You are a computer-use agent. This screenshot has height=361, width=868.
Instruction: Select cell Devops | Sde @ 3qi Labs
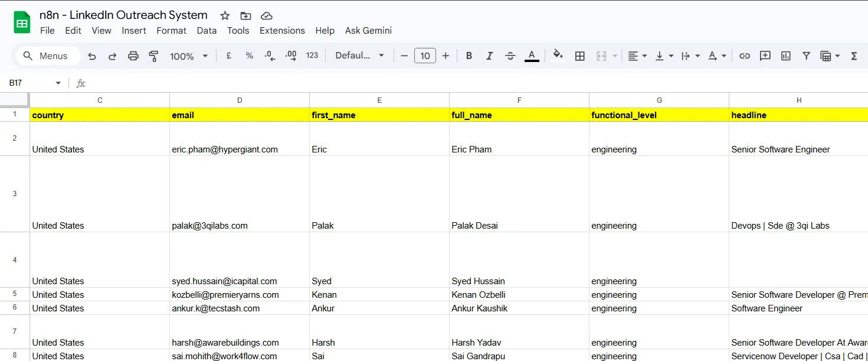pyautogui.click(x=798, y=194)
